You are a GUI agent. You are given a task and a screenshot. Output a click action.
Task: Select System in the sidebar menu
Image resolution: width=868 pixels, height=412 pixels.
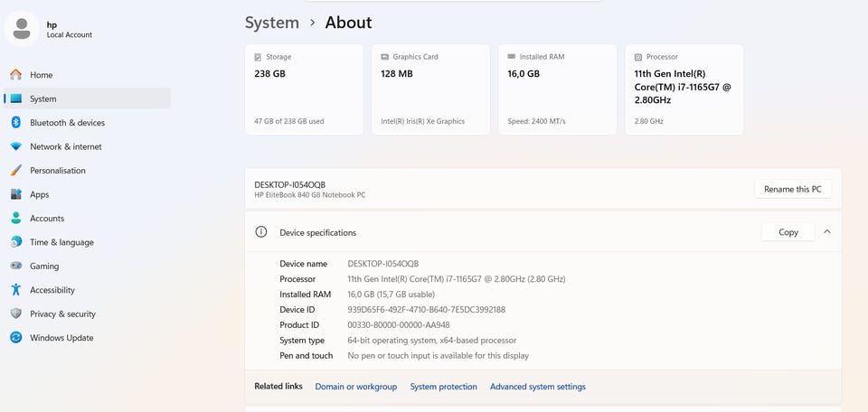[88, 98]
